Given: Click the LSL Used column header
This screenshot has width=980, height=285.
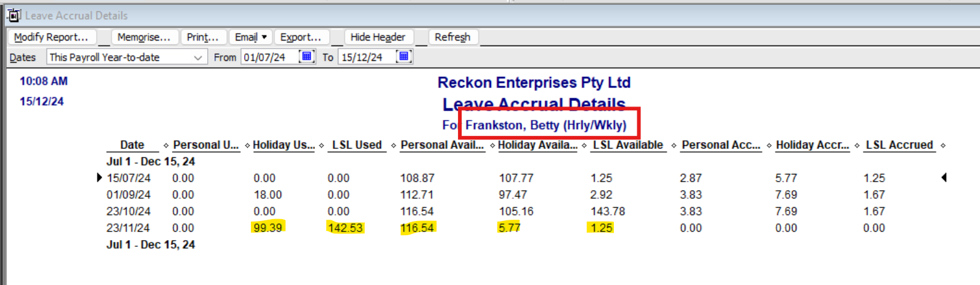Looking at the screenshot, I should coord(357,145).
